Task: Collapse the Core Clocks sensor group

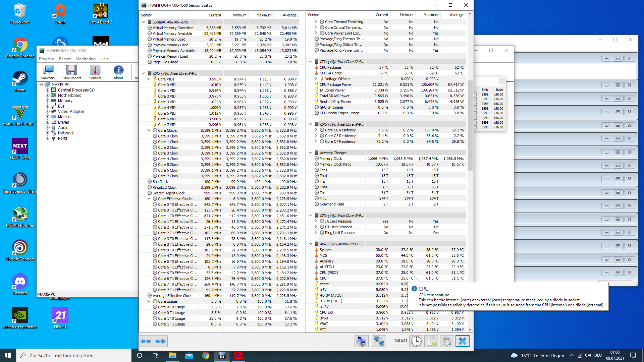Action: click(149, 130)
